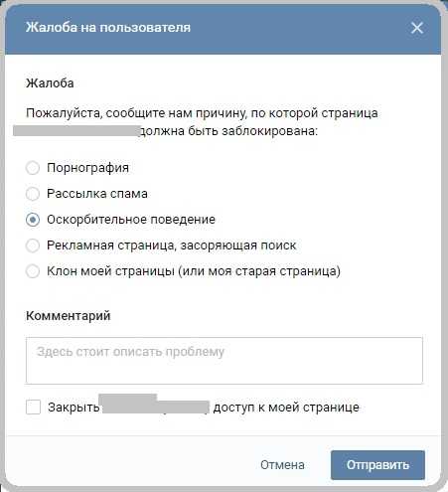Click the Клон моей страницы label text
The width and height of the screenshot is (448, 492).
point(194,271)
